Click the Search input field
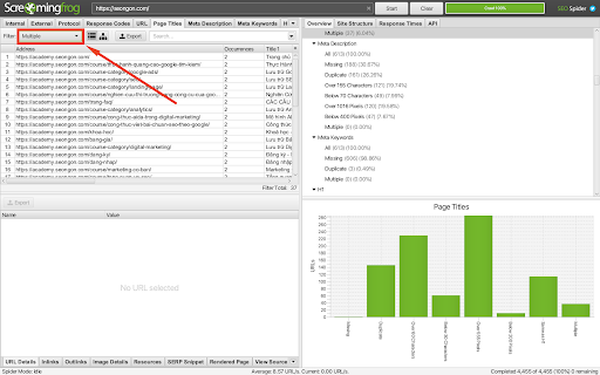The width and height of the screenshot is (600, 375). 218,36
